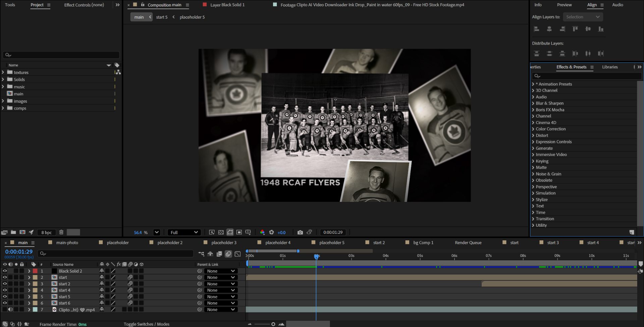Screen dimensions: 644x327
Task: Mute audio of the Clipto .mp4 layer
Action: pyautogui.click(x=10, y=309)
